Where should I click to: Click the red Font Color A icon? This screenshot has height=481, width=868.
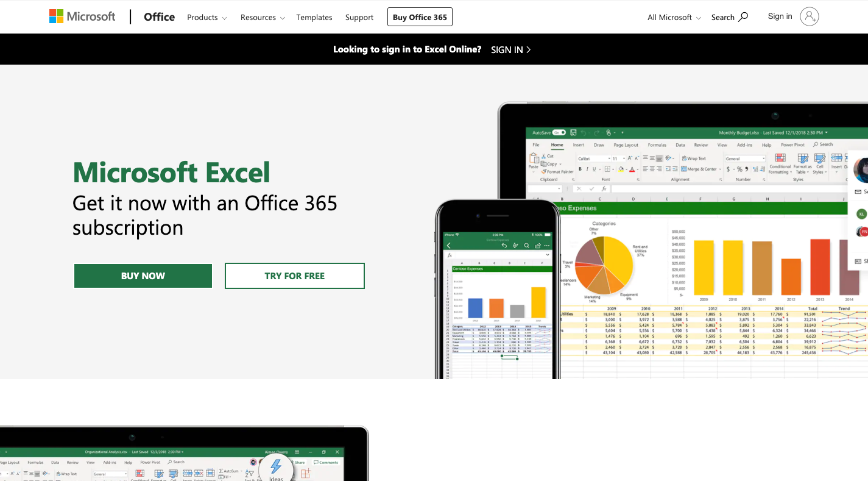click(632, 169)
